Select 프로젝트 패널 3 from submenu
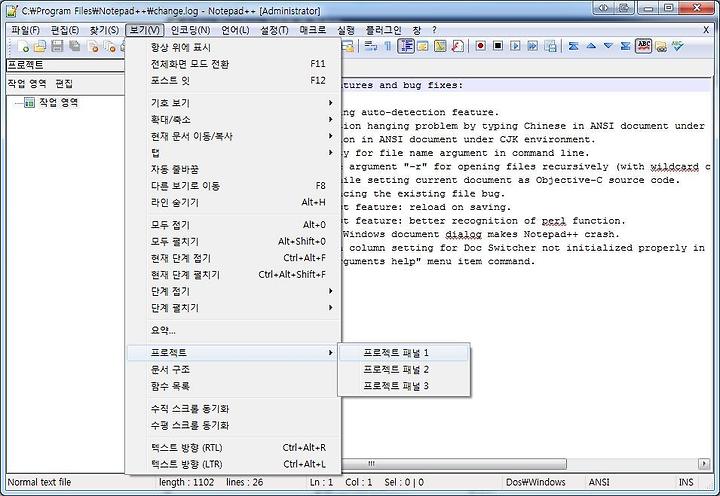Screen dimensions: 720x496 [404, 386]
